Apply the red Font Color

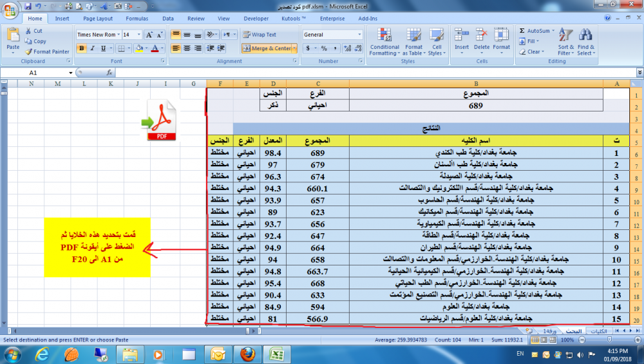pyautogui.click(x=155, y=48)
